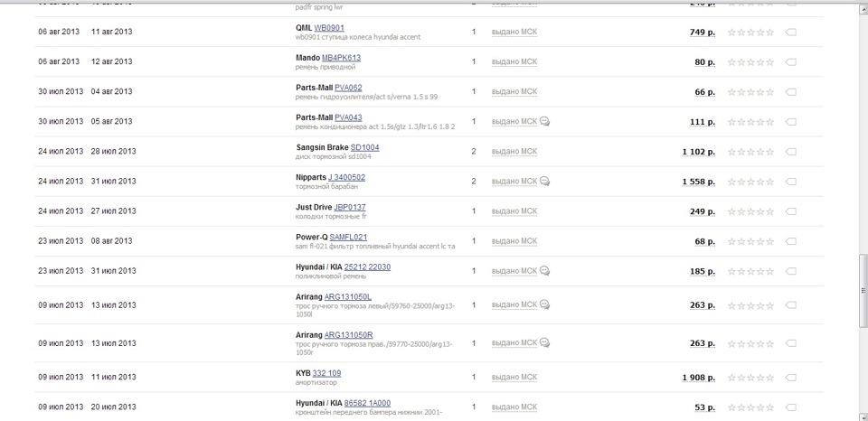Open comment bubble on Parts-Mall PVA043 row
This screenshot has width=868, height=421.
pos(546,122)
